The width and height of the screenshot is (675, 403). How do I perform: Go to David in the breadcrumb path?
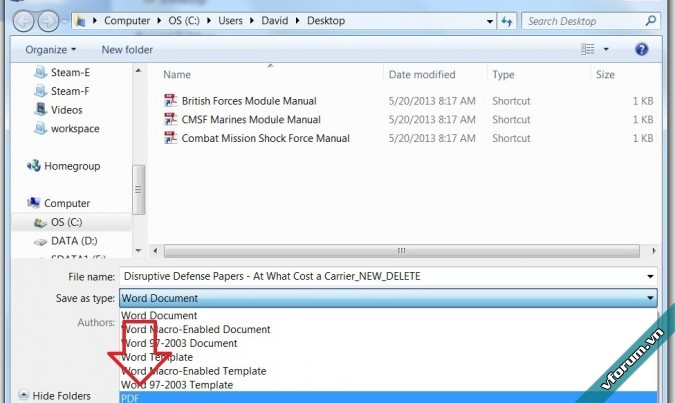tap(275, 21)
